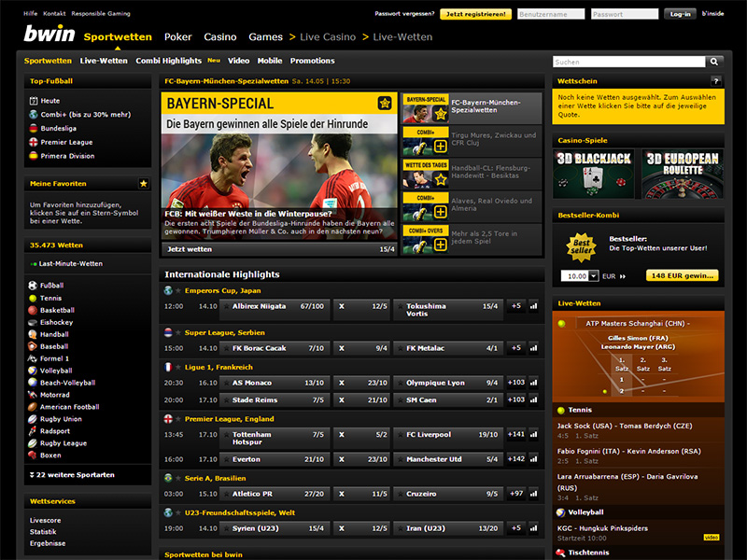747x560 pixels.
Task: Open the Wettschein help question mark
Action: pos(715,81)
